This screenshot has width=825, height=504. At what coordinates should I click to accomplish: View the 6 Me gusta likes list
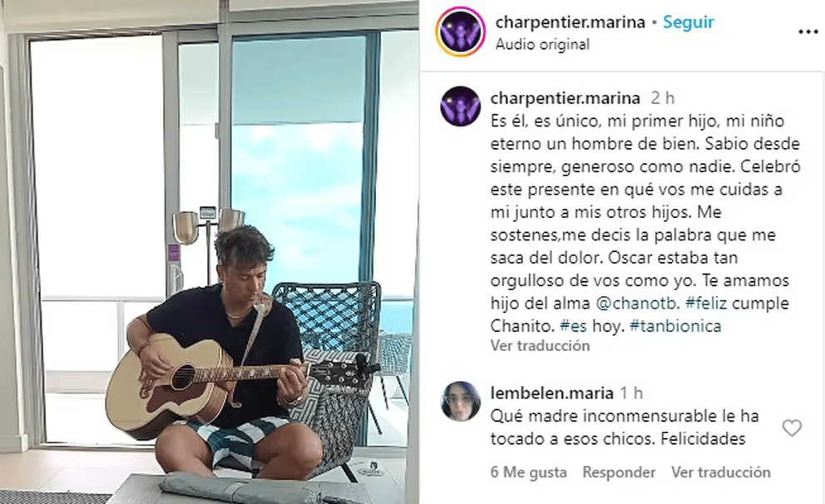click(528, 472)
